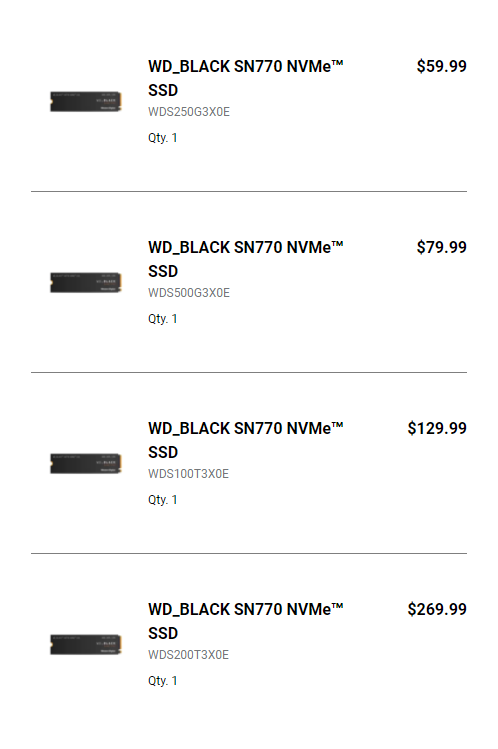Select the model number WDS250G3X0E

[189, 112]
